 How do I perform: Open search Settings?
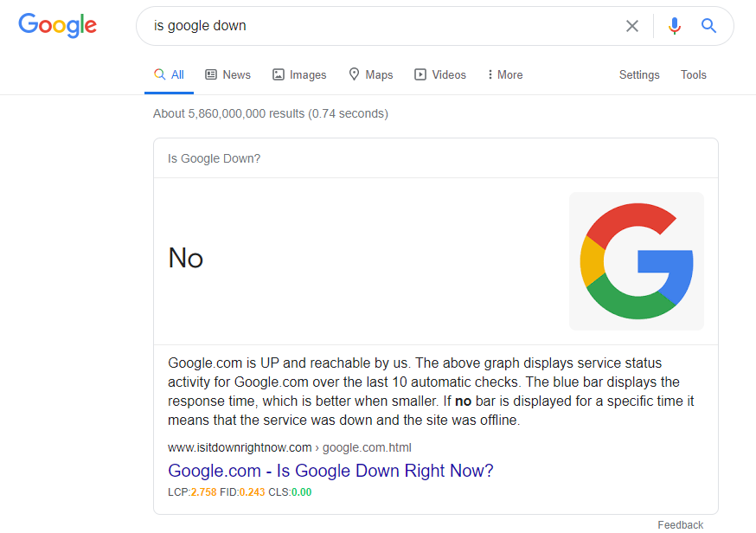click(639, 74)
